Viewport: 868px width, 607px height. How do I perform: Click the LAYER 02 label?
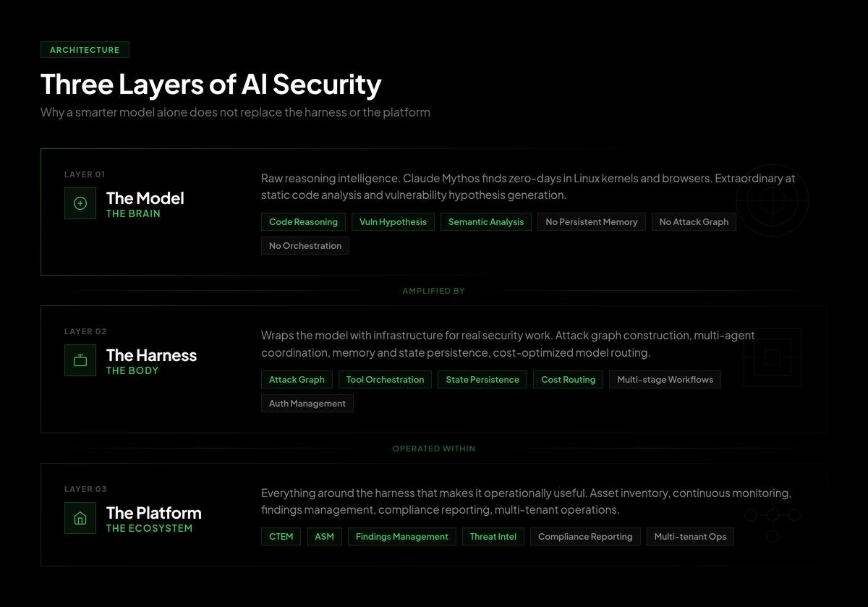click(85, 331)
